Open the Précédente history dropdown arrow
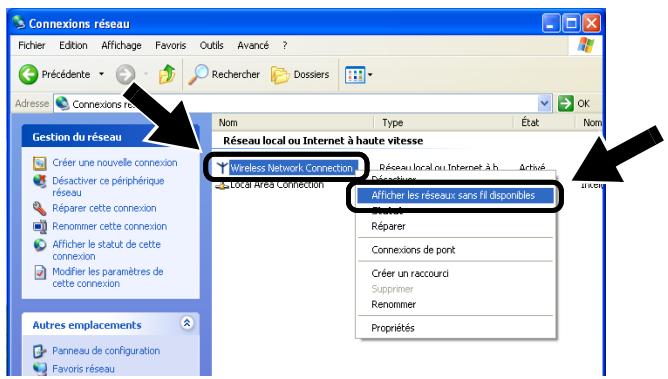 point(101,75)
